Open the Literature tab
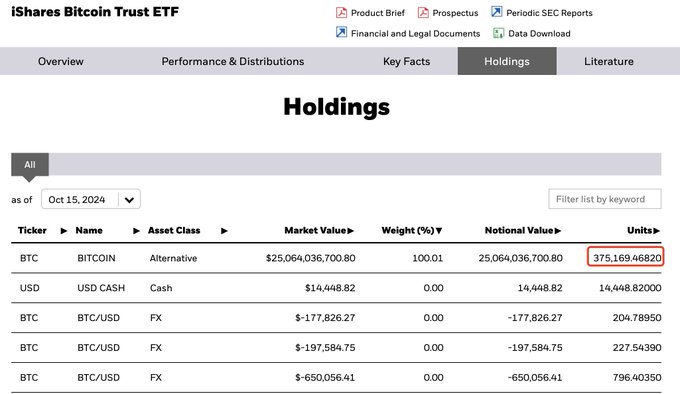The height and width of the screenshot is (394, 680). 608,61
